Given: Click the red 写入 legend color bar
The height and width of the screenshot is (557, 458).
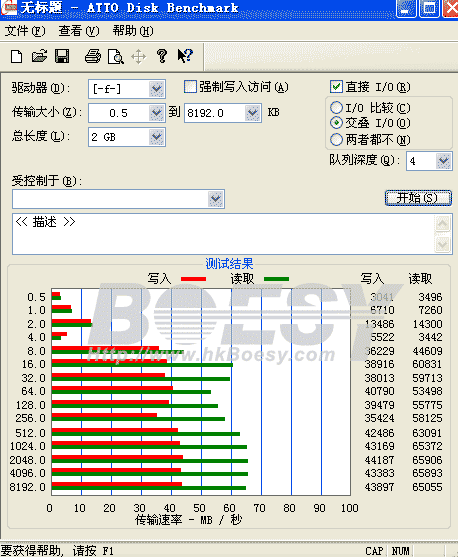Looking at the screenshot, I should (193, 279).
